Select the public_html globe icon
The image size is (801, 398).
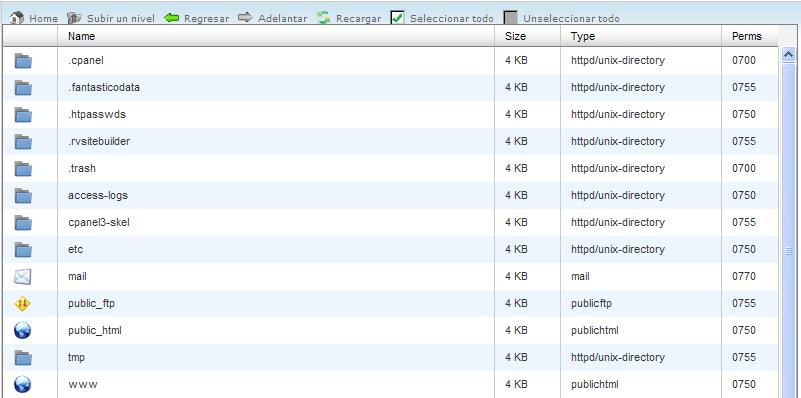[x=22, y=331]
